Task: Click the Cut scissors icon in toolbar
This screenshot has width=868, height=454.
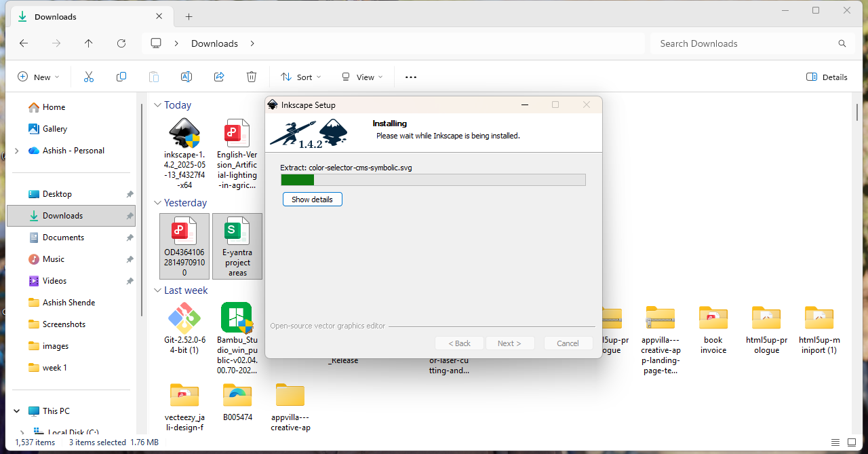Action: point(89,77)
